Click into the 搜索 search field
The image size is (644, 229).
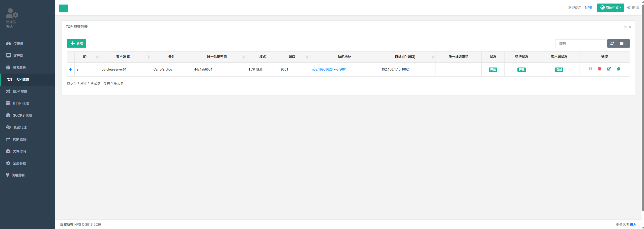coord(580,44)
